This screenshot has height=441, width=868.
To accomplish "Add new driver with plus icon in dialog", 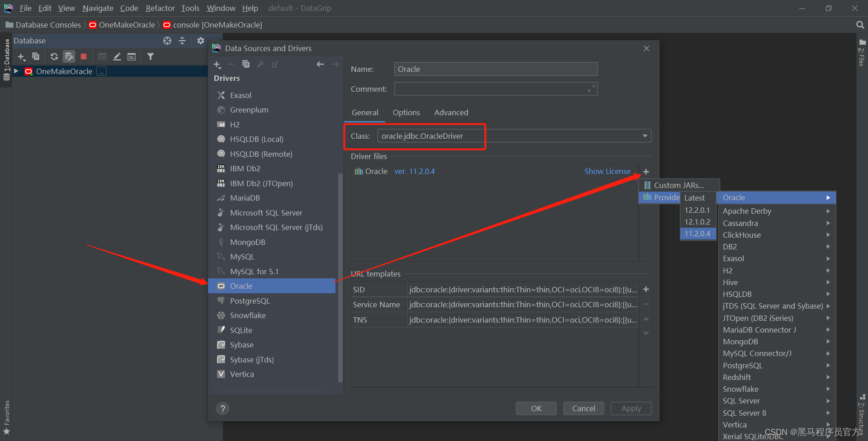I will [217, 65].
